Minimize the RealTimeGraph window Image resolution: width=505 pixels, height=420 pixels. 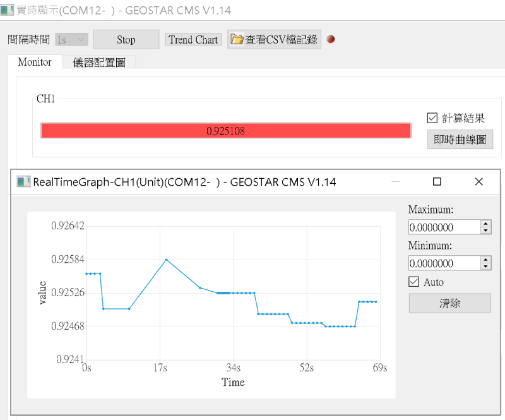[x=396, y=182]
